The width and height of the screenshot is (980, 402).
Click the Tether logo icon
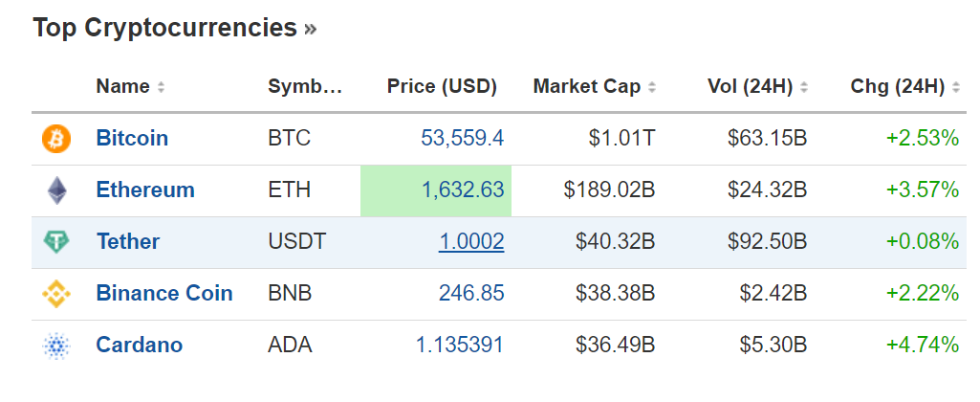56,242
